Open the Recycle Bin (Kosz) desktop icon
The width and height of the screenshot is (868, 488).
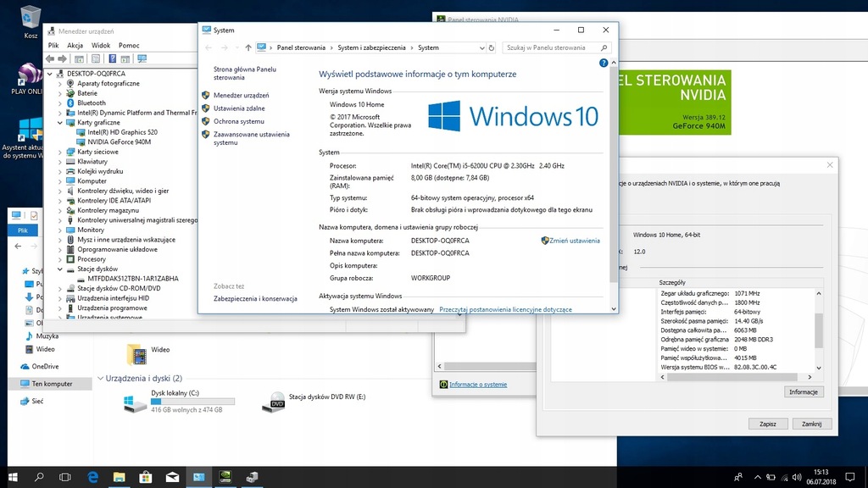[31, 21]
